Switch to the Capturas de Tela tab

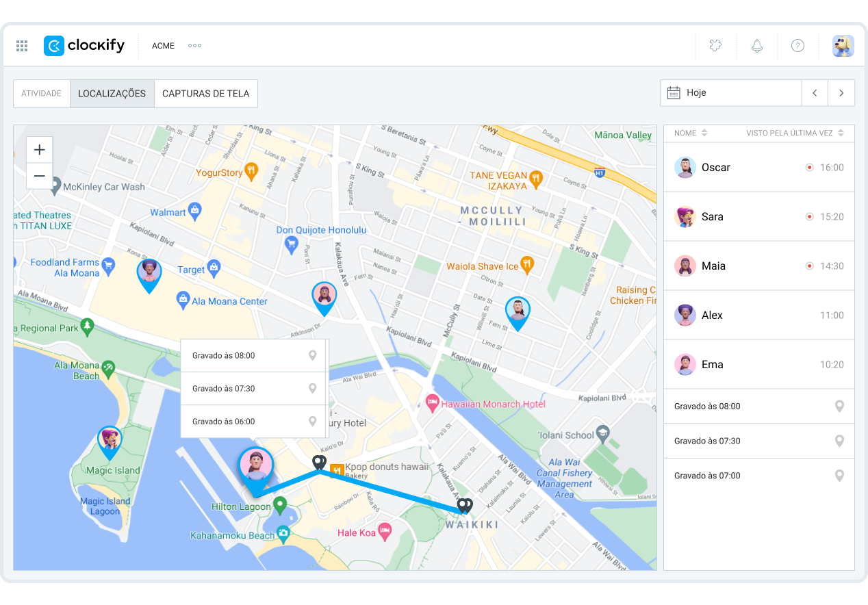[205, 94]
